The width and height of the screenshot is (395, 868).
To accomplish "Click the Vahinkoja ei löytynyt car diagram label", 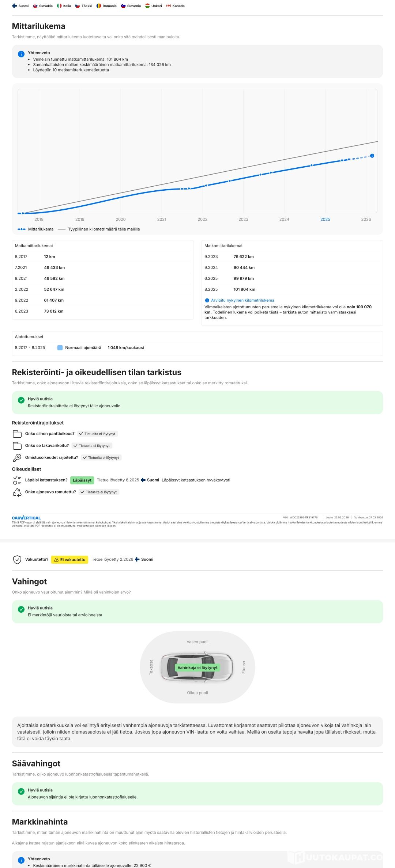I will 197,667.
